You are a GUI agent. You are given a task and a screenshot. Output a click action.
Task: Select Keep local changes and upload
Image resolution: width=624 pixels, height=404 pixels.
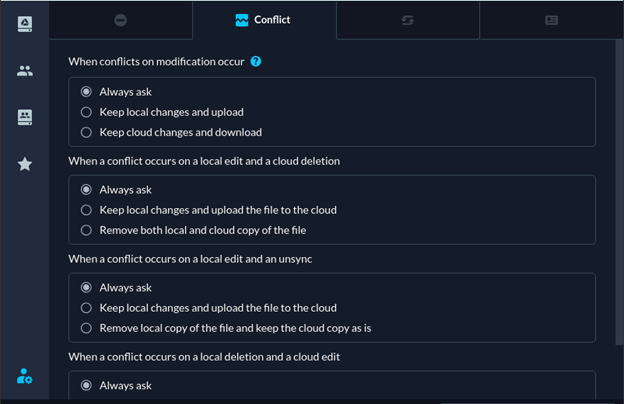pos(162,112)
